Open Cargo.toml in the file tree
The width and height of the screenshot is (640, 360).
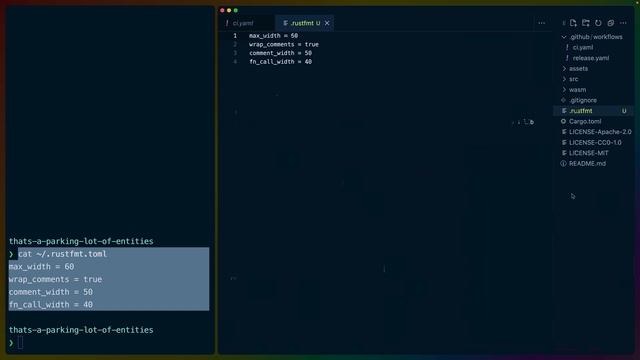point(585,122)
